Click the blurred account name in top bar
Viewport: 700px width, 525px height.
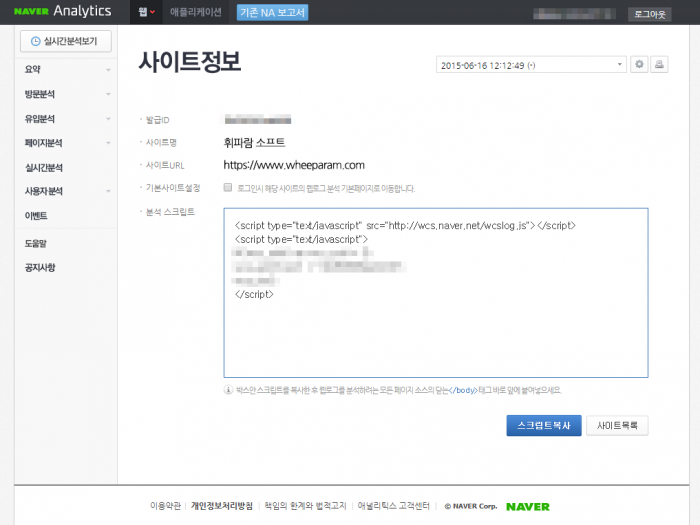coord(574,14)
